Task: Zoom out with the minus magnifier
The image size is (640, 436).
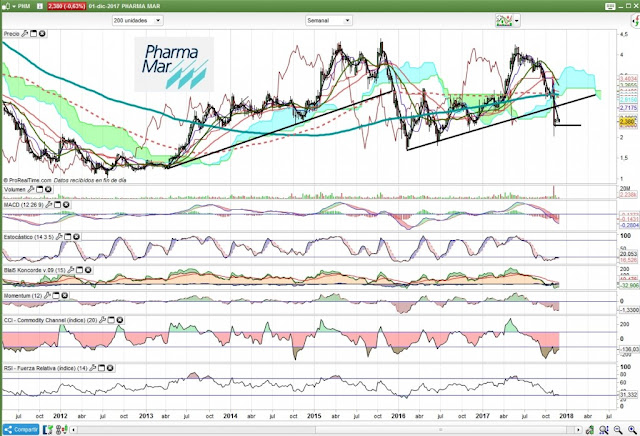Action: click(618, 429)
